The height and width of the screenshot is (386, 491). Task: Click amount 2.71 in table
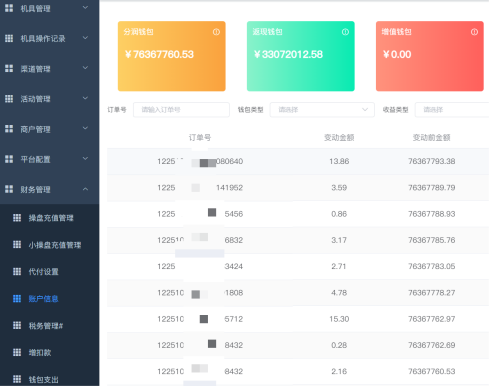pos(339,266)
